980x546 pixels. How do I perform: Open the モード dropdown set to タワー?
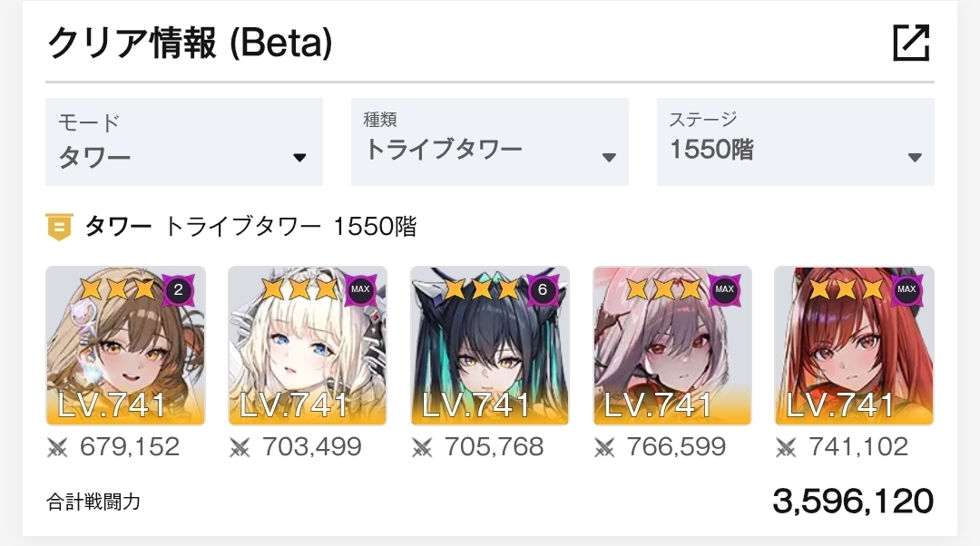pyautogui.click(x=184, y=141)
